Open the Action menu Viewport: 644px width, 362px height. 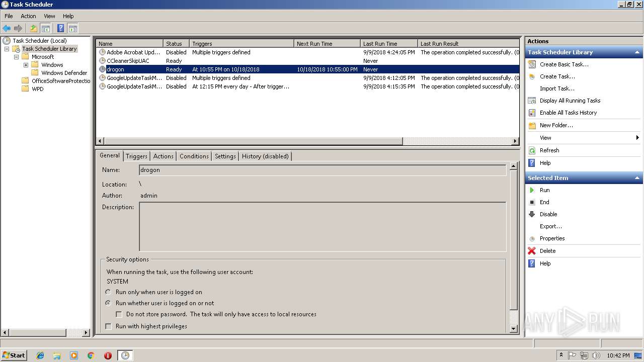point(28,16)
